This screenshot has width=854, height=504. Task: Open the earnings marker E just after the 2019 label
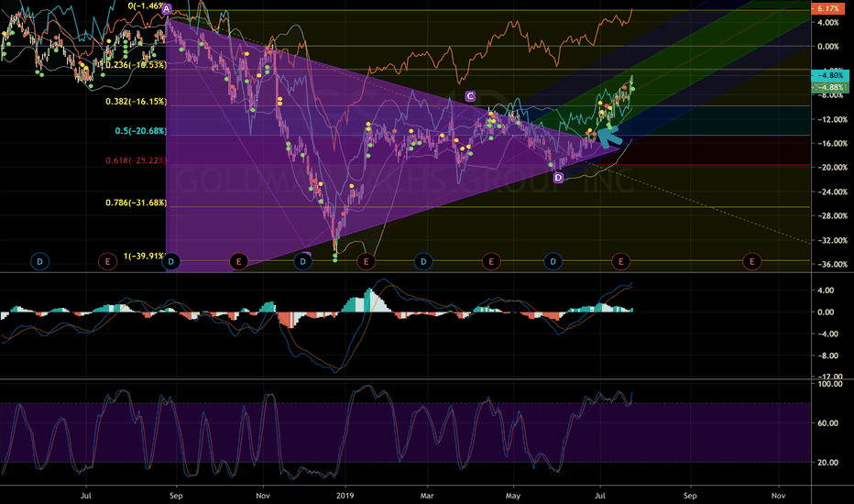[366, 262]
